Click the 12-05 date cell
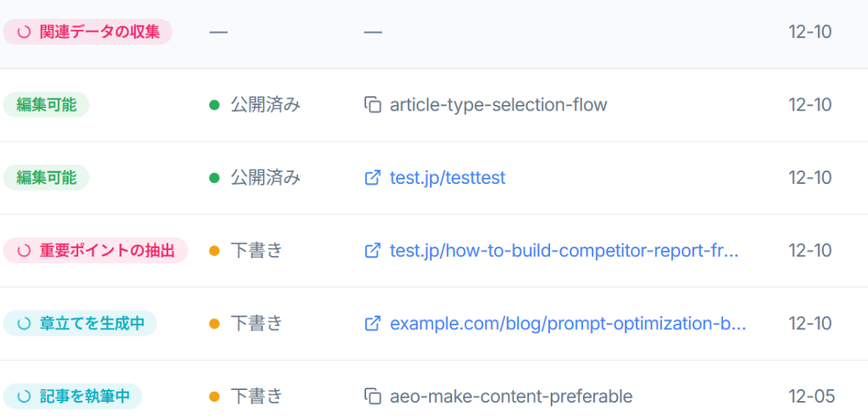Screen dimensions: 868x420 coord(811,396)
